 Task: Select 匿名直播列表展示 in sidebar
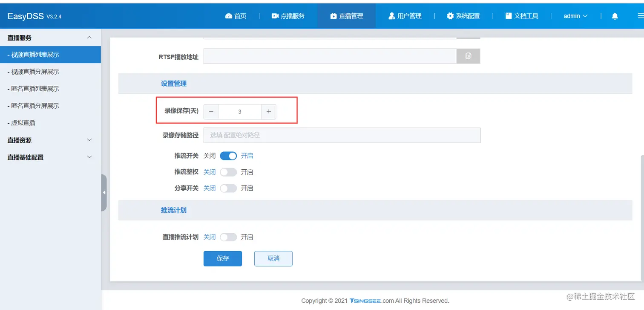coord(50,89)
